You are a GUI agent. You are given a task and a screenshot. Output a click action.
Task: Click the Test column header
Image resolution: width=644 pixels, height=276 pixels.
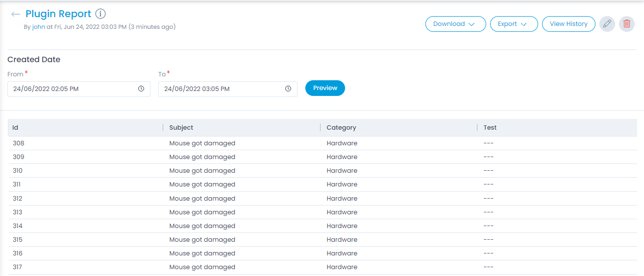490,128
